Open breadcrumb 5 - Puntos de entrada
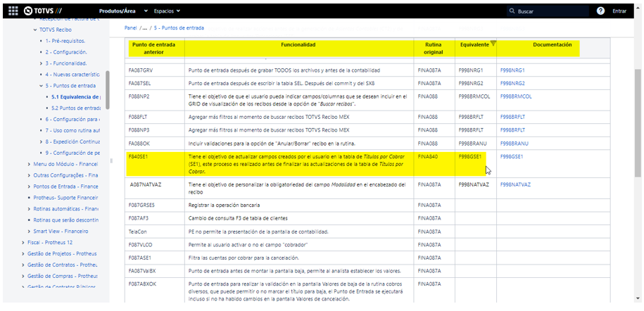This screenshot has width=644, height=311. click(x=179, y=28)
